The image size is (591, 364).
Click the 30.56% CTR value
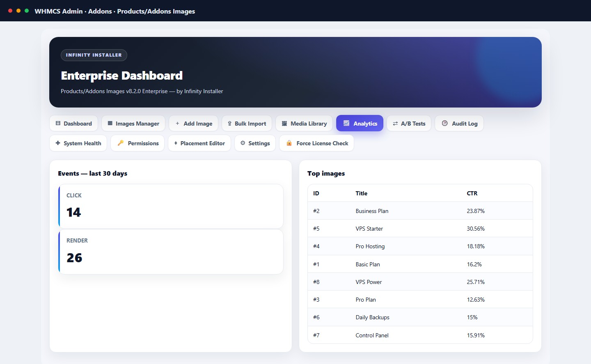[x=476, y=229]
